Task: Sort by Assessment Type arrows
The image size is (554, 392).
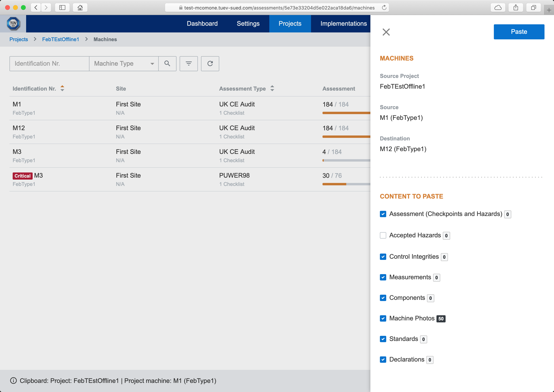Action: [x=272, y=88]
